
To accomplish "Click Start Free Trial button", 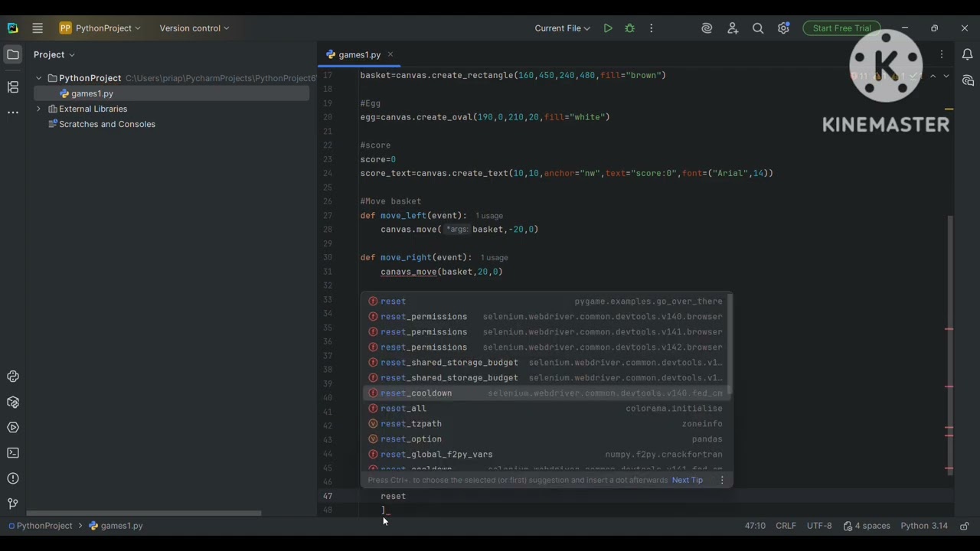I will pos(841,28).
